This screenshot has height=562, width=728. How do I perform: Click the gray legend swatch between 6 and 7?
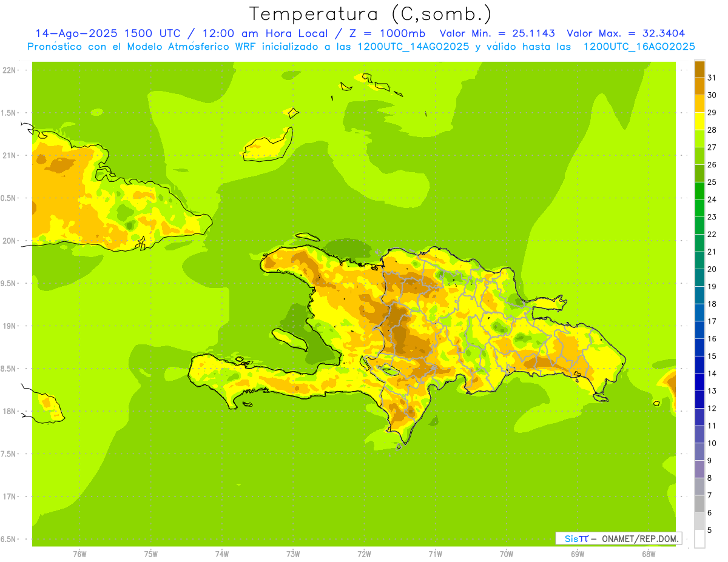pyautogui.click(x=699, y=504)
